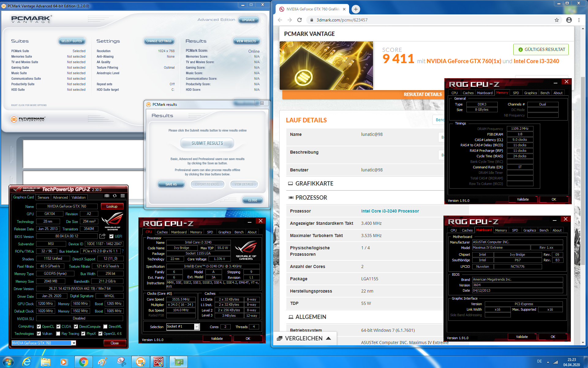Open a new Chrome tab
This screenshot has height=368, width=588.
tap(356, 9)
